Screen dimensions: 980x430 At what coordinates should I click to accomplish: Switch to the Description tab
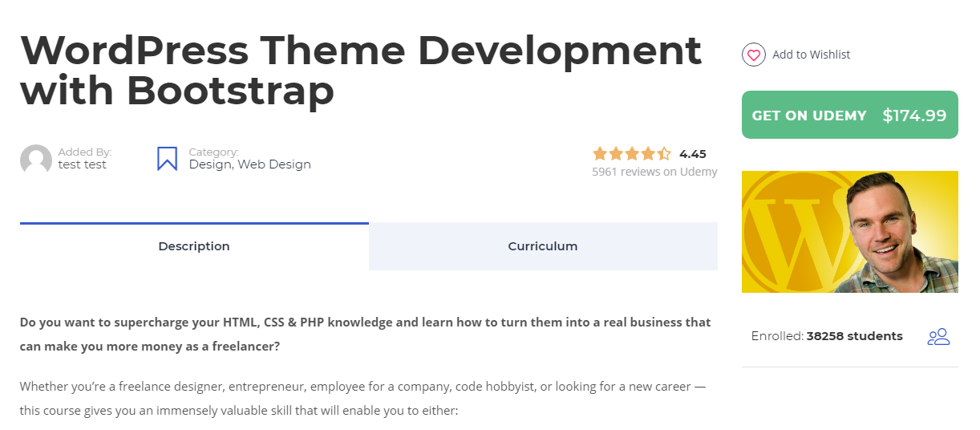(194, 246)
